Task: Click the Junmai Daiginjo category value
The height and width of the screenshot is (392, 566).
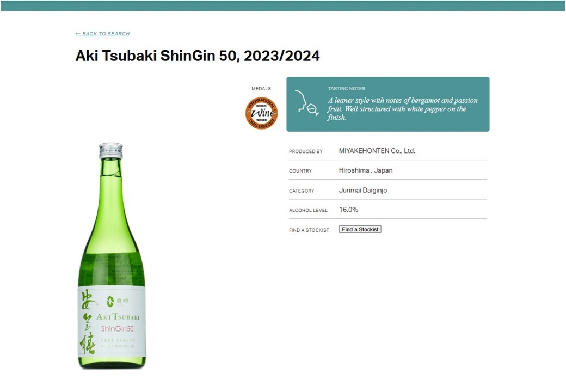Action: pos(363,190)
